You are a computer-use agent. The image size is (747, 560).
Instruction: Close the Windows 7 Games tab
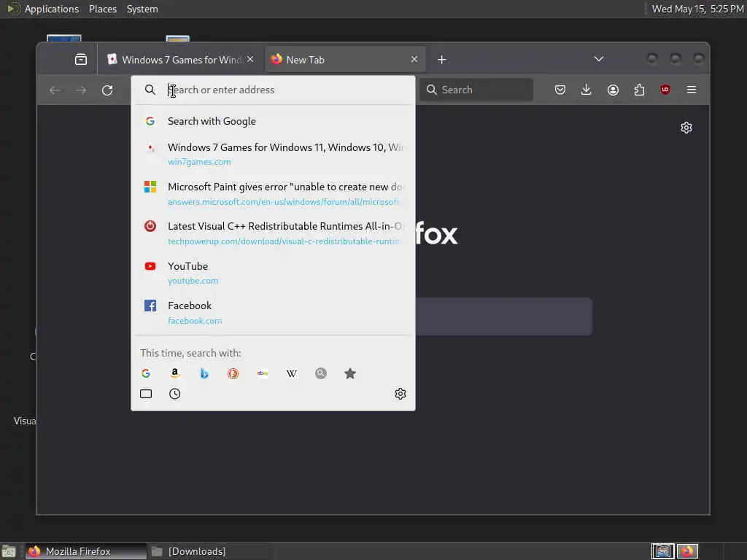coord(250,59)
